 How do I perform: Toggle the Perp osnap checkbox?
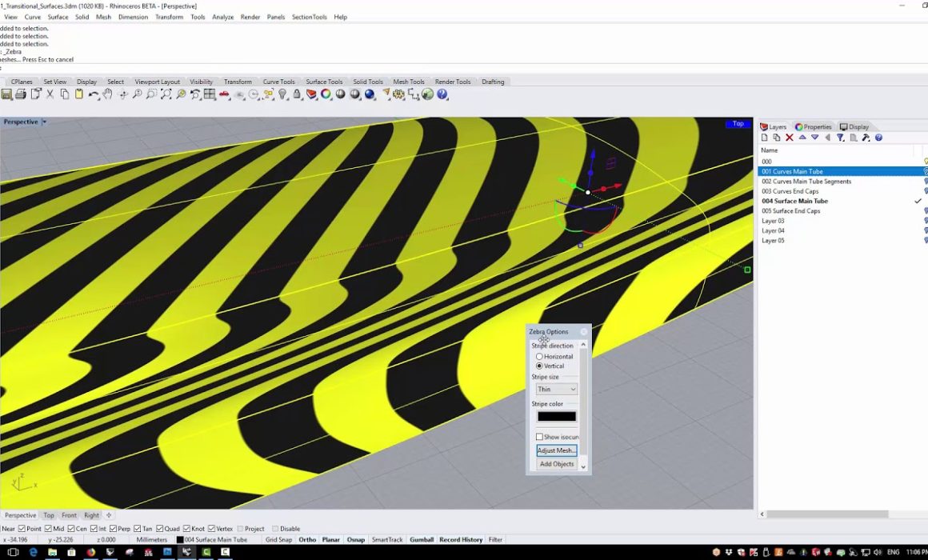(113, 529)
